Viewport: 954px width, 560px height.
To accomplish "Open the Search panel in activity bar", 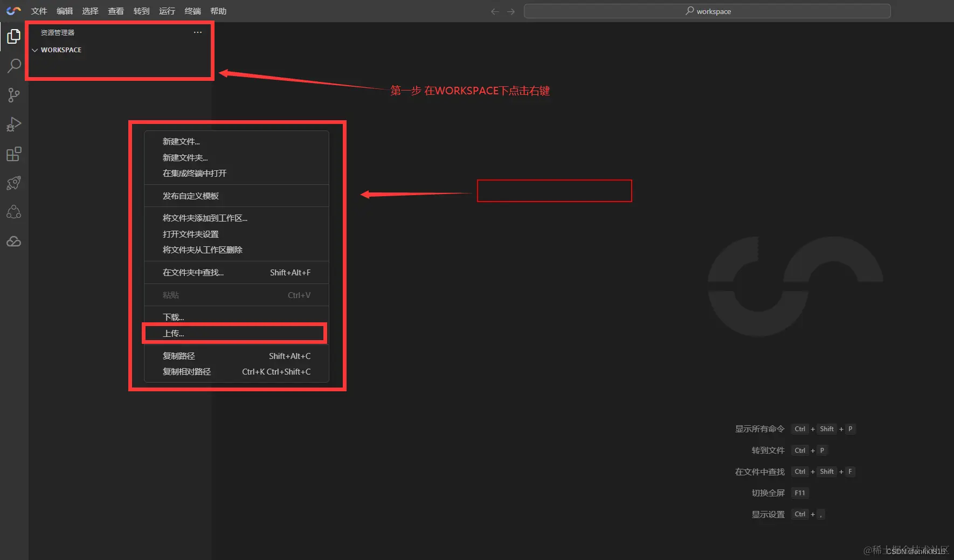I will pyautogui.click(x=14, y=66).
